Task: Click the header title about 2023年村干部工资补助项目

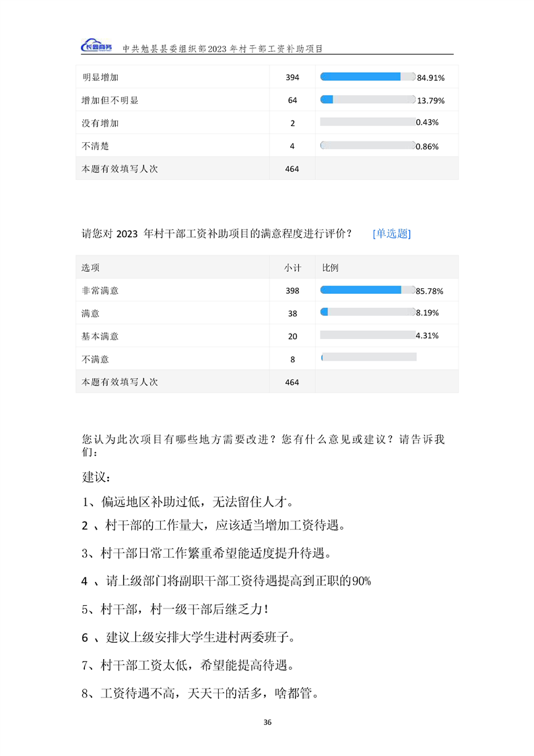Action: coord(223,49)
